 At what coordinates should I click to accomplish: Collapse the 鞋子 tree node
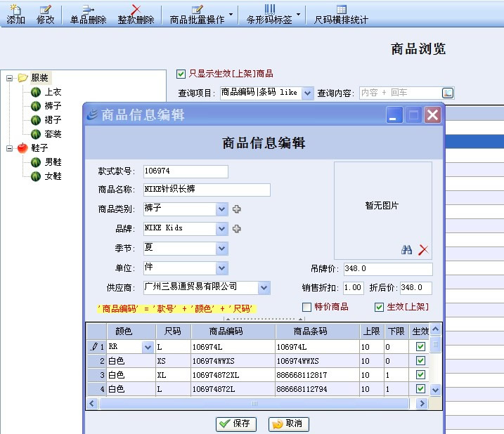tap(9, 148)
